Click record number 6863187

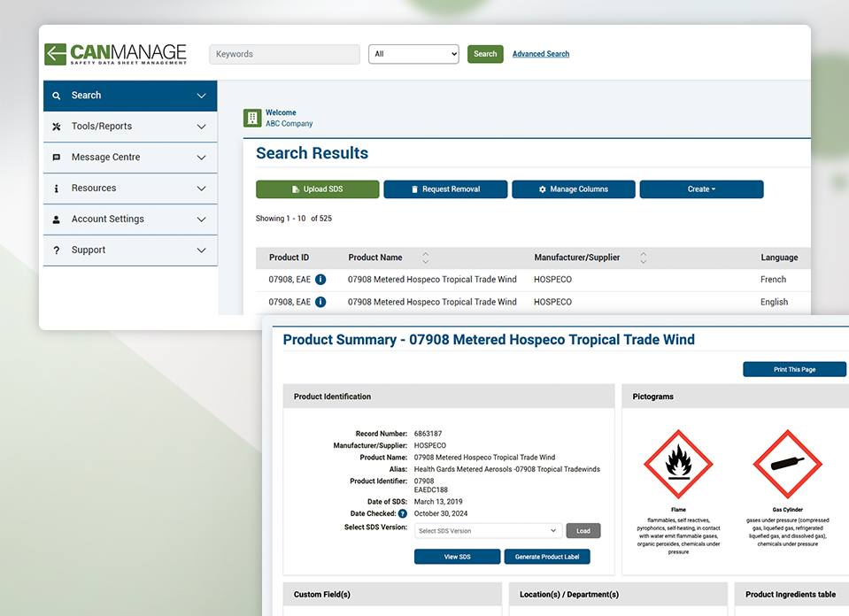[428, 435]
